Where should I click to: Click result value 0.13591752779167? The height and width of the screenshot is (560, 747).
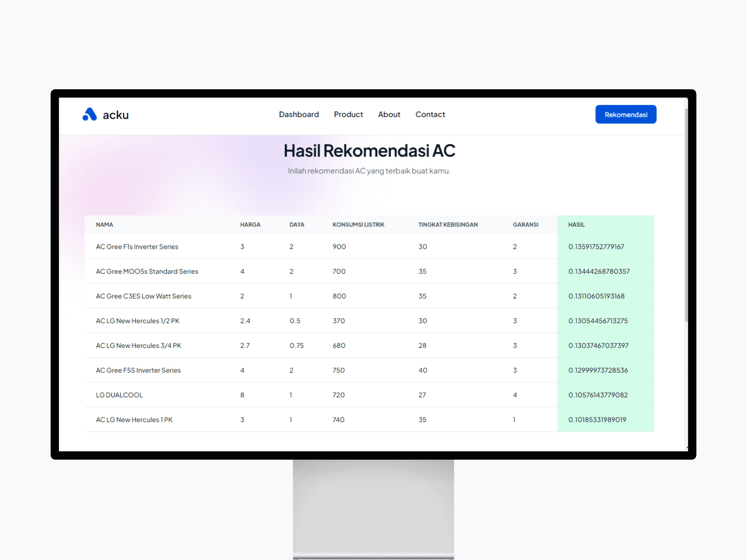tap(596, 247)
